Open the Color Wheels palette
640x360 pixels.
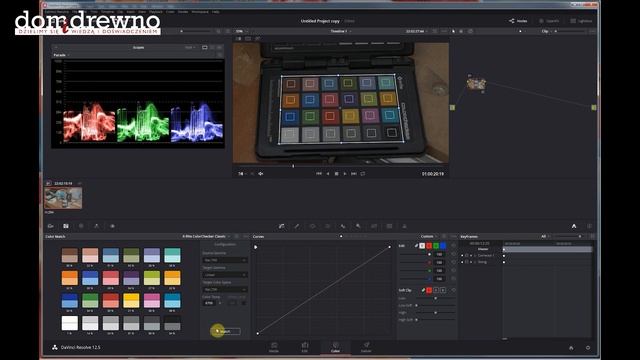[x=81, y=226]
